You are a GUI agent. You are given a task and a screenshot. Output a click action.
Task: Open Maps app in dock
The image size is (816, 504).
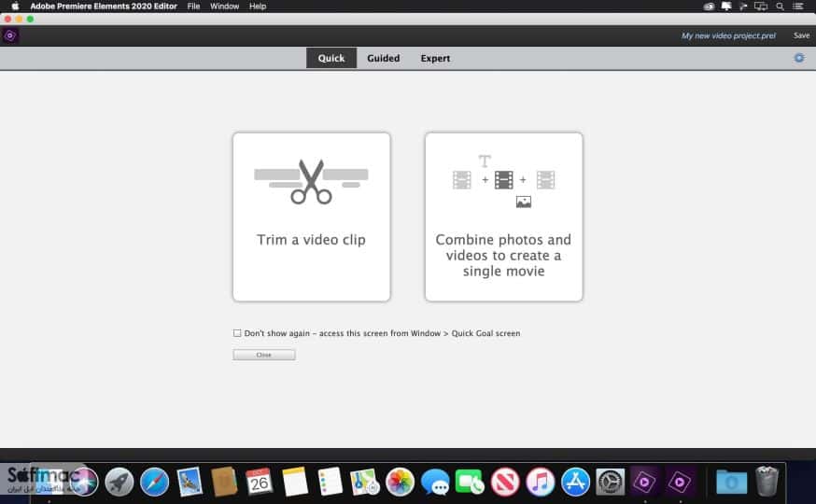[x=365, y=482]
